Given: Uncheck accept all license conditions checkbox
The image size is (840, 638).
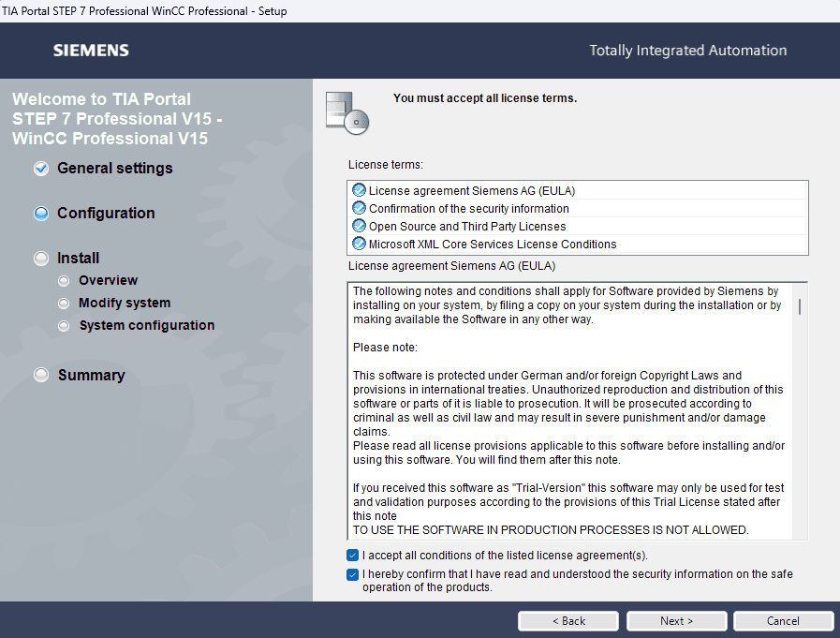Looking at the screenshot, I should click(352, 556).
